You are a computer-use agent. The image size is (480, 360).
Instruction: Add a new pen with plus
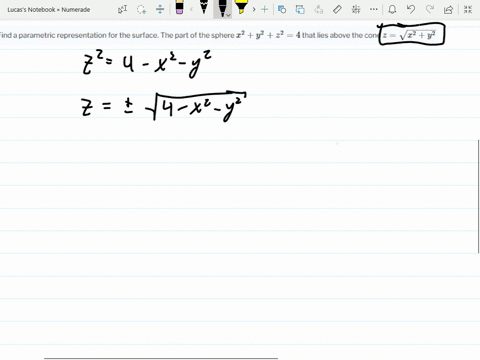pyautogui.click(x=265, y=9)
